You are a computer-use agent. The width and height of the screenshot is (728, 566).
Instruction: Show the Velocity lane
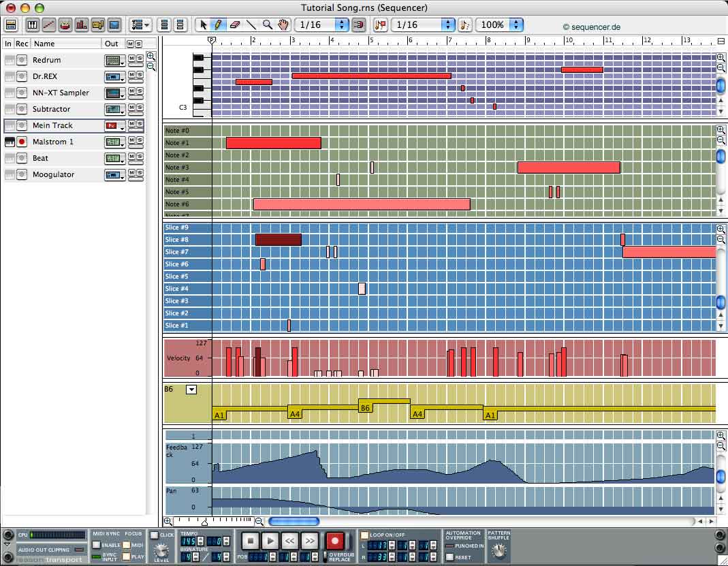click(x=82, y=25)
